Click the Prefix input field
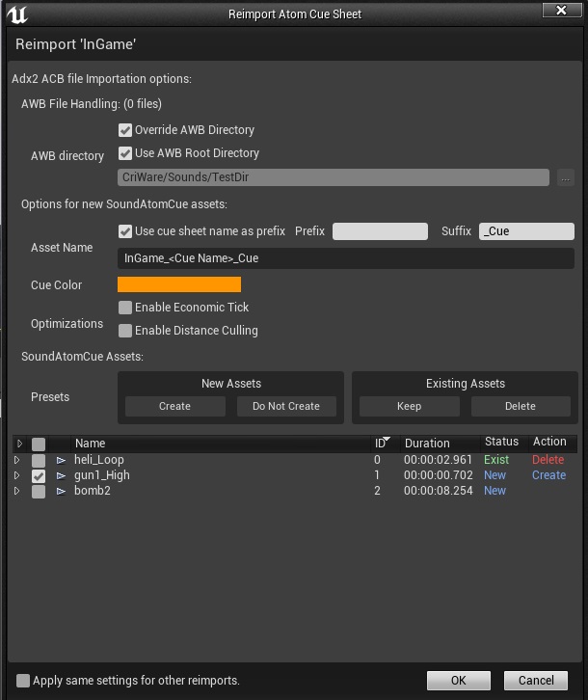 [380, 231]
